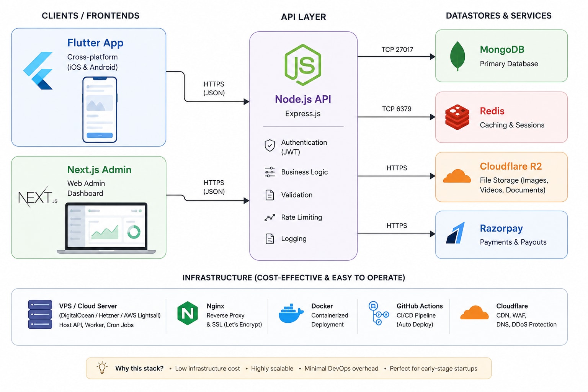Click the VPS server stack icon

[x=40, y=314]
